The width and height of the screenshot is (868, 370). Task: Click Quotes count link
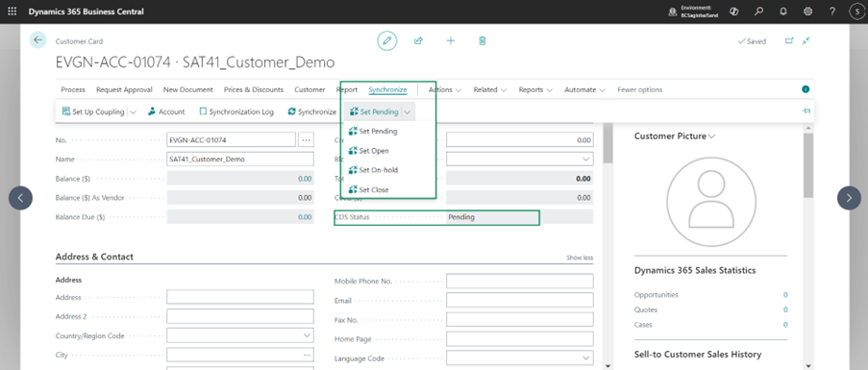point(785,309)
